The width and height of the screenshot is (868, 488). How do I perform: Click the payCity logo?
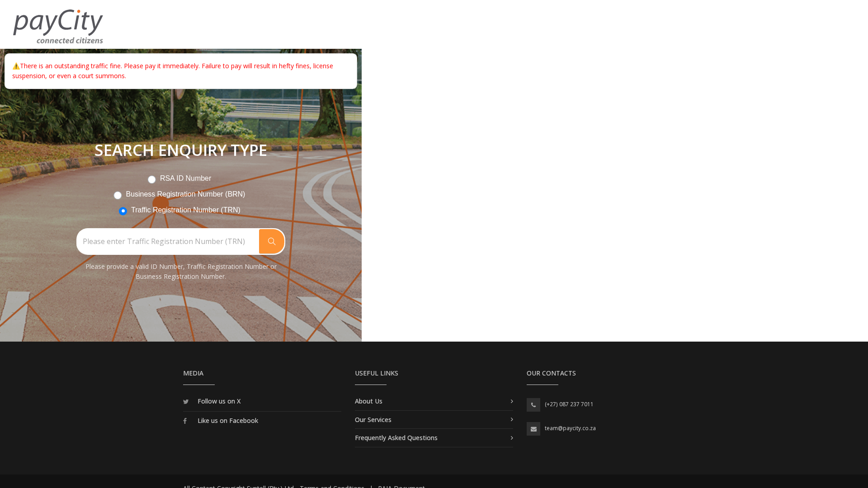click(x=58, y=25)
